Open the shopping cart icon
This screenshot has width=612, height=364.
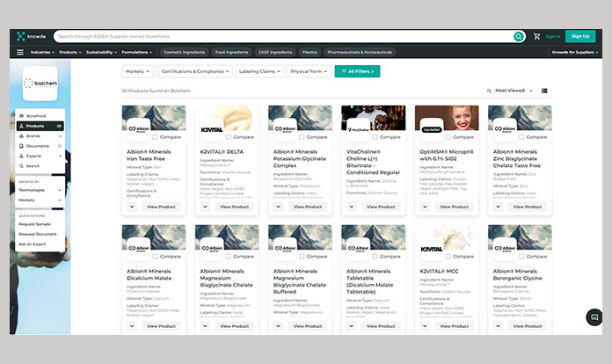pos(536,36)
